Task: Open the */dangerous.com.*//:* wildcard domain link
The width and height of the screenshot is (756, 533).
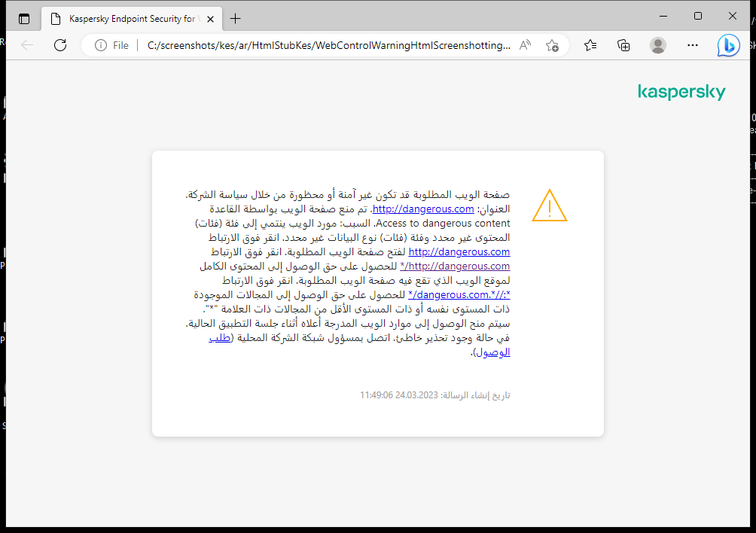Action: click(x=459, y=294)
